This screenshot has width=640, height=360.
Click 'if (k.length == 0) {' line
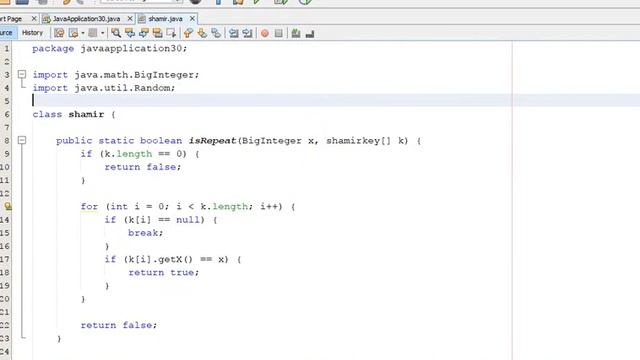[140, 154]
